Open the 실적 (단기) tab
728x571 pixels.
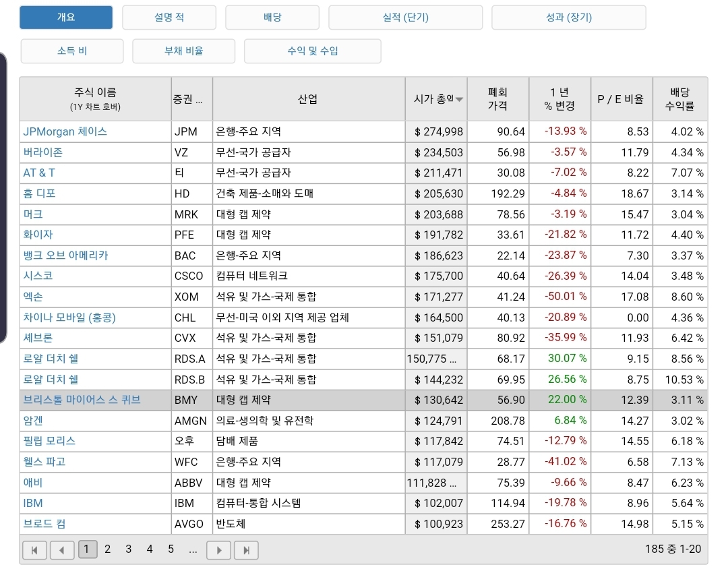coord(405,17)
